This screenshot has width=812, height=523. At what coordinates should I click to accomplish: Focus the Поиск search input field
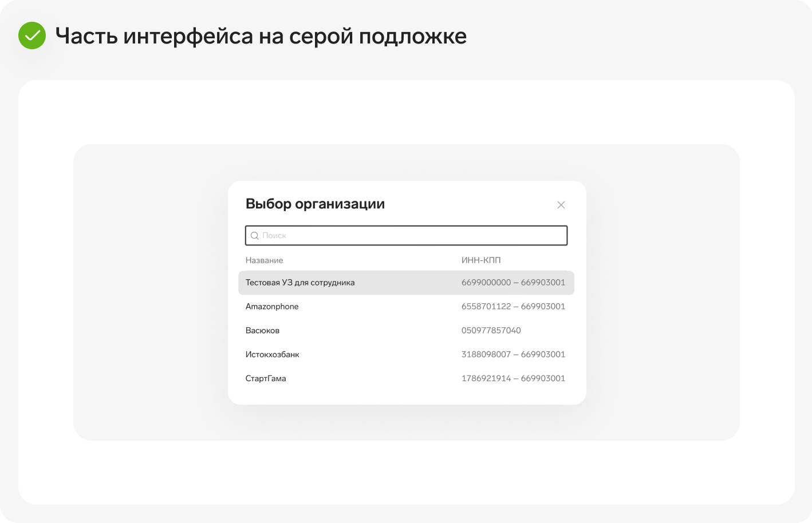[407, 236]
